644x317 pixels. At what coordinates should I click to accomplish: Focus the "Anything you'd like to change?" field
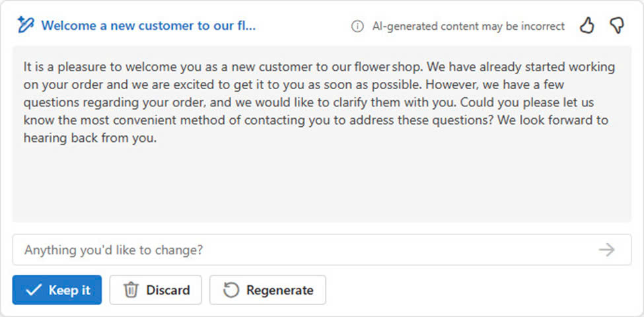coord(322,250)
